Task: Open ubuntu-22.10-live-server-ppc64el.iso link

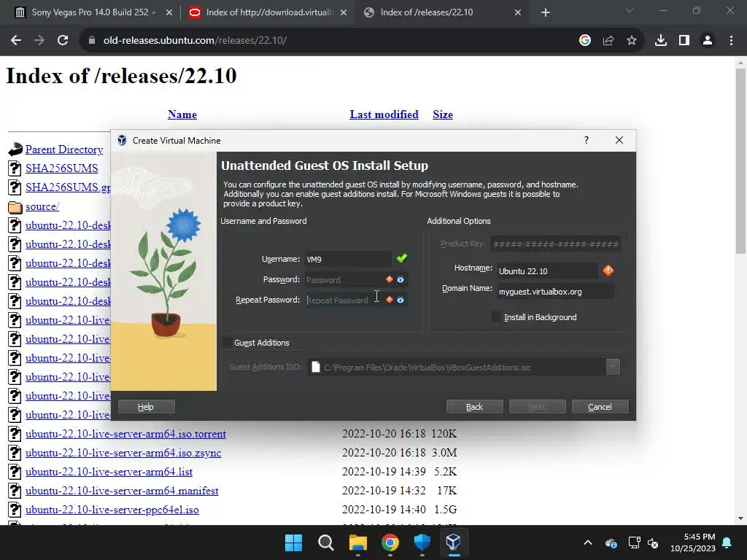Action: [112, 510]
